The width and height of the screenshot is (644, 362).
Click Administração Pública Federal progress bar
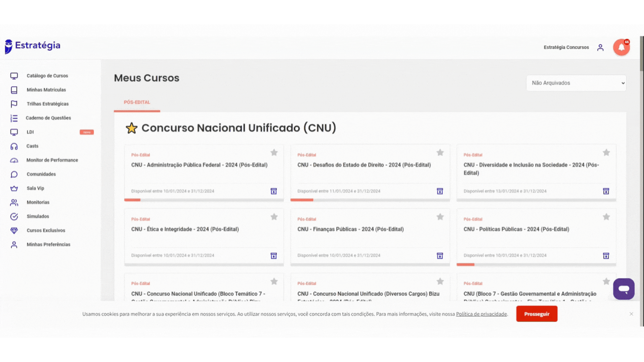click(x=204, y=200)
